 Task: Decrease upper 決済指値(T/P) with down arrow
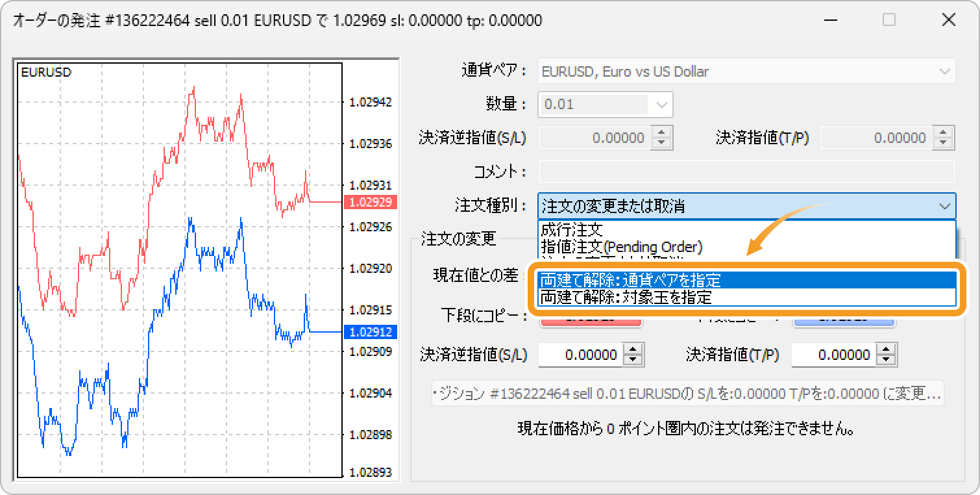point(943,142)
